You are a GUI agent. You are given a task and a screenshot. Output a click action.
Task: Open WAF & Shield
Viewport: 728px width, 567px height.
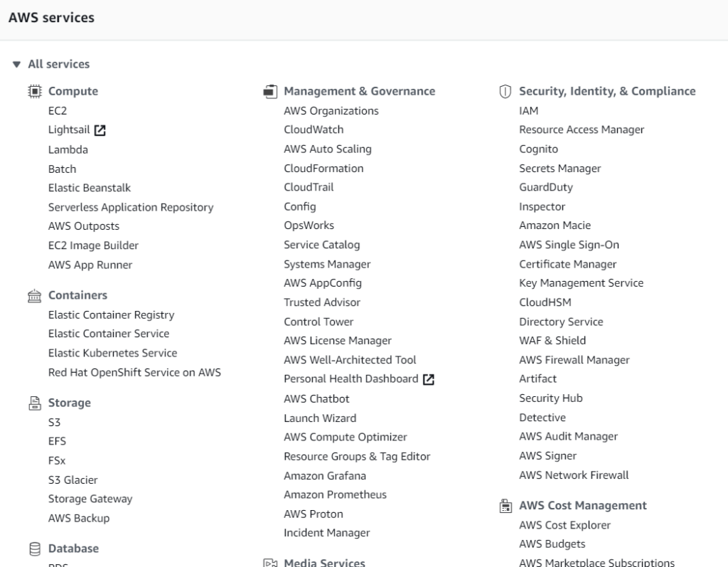pyautogui.click(x=552, y=341)
